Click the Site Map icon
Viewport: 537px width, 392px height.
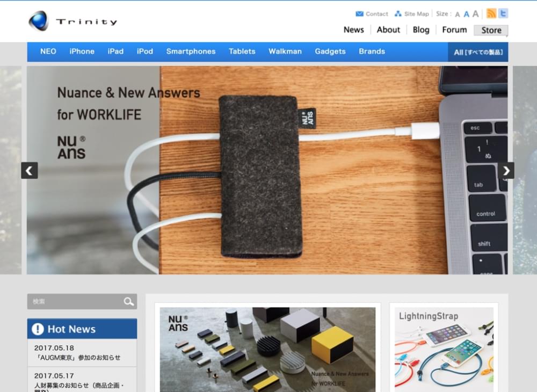click(398, 14)
